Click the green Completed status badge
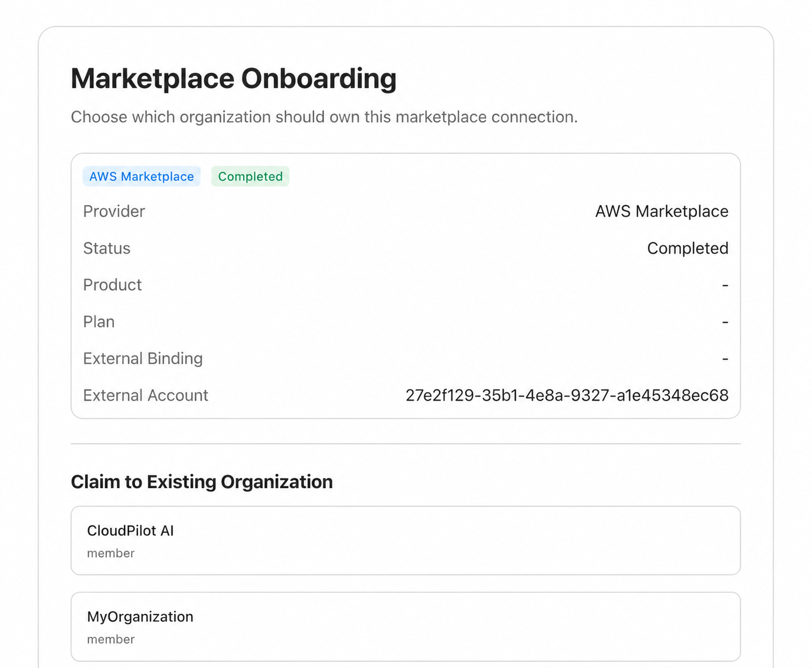 coord(250,176)
